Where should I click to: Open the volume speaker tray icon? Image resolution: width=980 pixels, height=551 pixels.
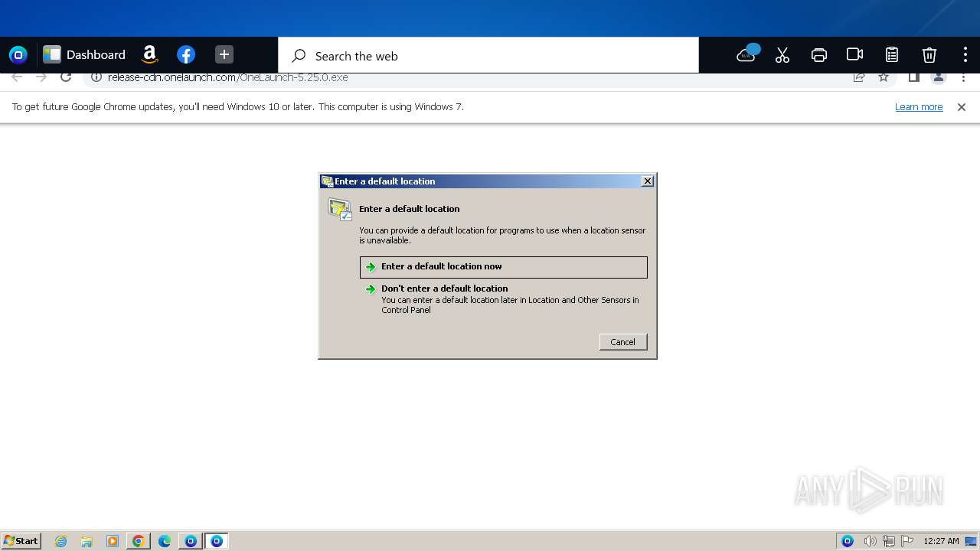[x=870, y=541]
